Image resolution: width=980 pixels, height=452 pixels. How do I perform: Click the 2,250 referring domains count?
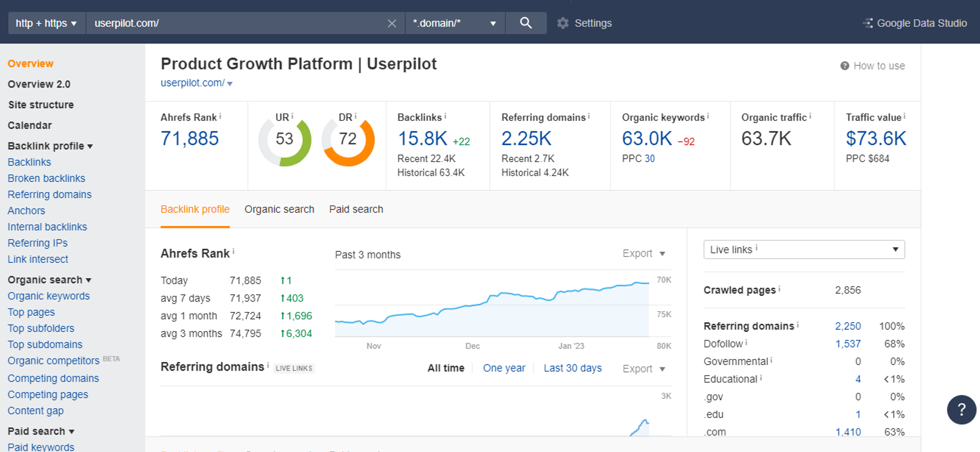tap(848, 326)
